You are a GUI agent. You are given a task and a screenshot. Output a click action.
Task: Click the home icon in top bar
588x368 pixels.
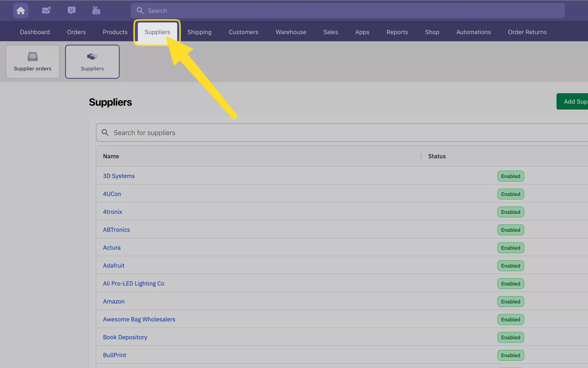coord(20,11)
